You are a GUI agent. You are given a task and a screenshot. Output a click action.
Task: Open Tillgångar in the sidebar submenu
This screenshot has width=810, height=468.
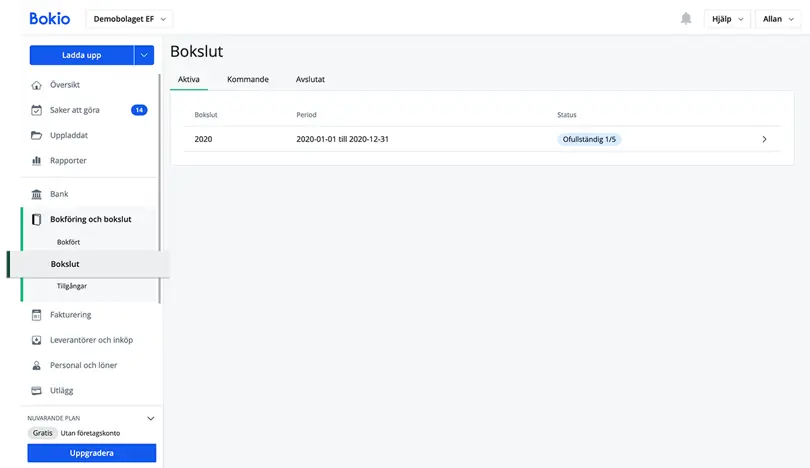(72, 286)
